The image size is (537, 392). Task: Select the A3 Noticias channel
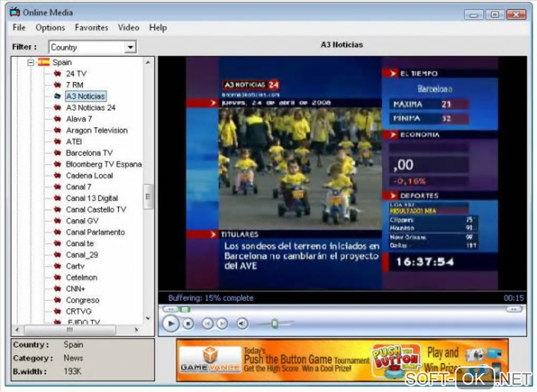click(86, 96)
